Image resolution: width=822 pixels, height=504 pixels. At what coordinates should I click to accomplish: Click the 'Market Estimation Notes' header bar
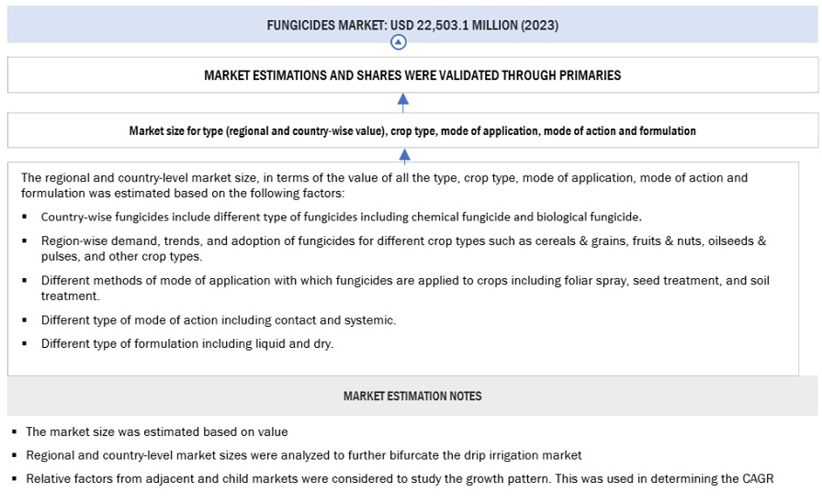[x=411, y=397]
